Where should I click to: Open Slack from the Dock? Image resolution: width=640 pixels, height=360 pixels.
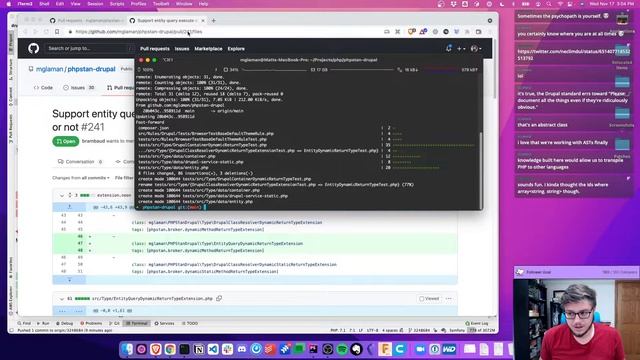pyautogui.click(x=227, y=349)
